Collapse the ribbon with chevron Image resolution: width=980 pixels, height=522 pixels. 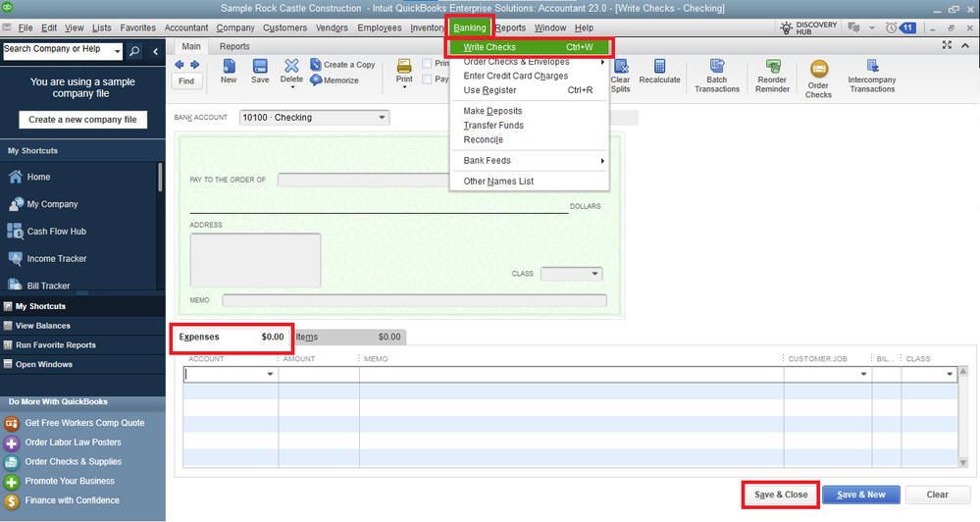tap(965, 45)
